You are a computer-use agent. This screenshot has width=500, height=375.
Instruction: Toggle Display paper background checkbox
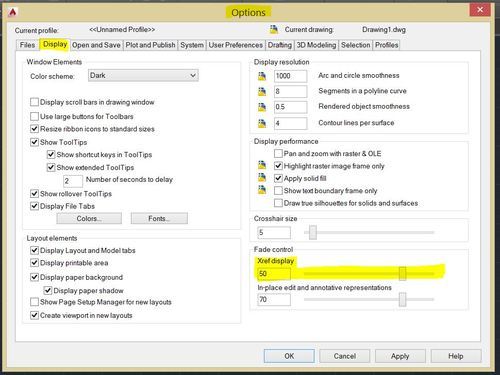click(34, 277)
